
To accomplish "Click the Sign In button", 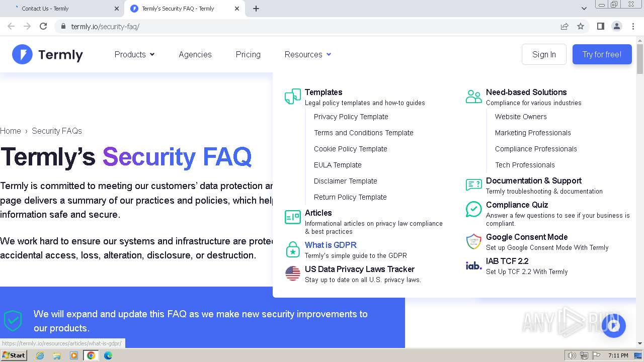I will click(x=544, y=54).
